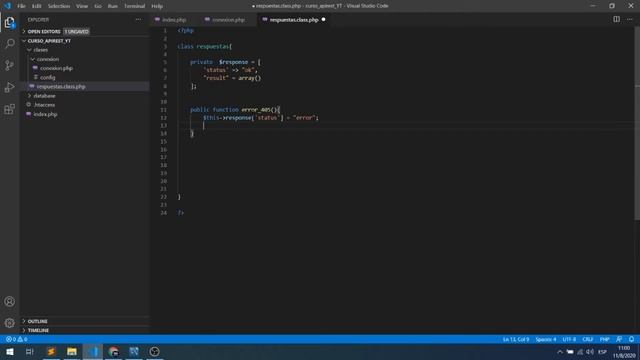Switch to the index.php tab

pos(174,20)
